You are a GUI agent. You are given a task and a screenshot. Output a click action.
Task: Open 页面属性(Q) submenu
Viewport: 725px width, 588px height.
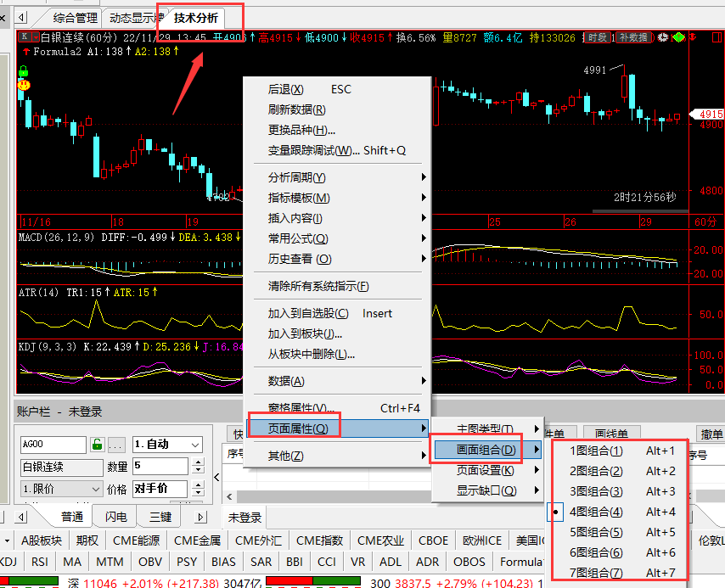click(338, 428)
